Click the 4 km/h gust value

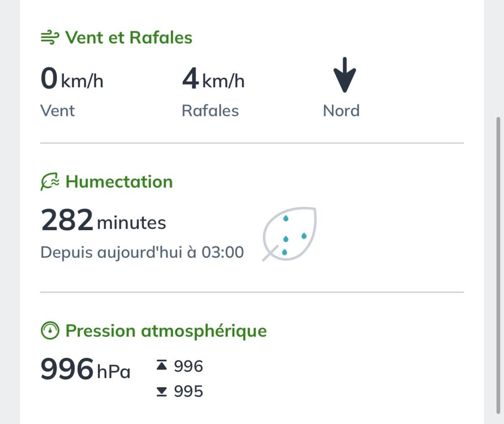click(x=213, y=79)
